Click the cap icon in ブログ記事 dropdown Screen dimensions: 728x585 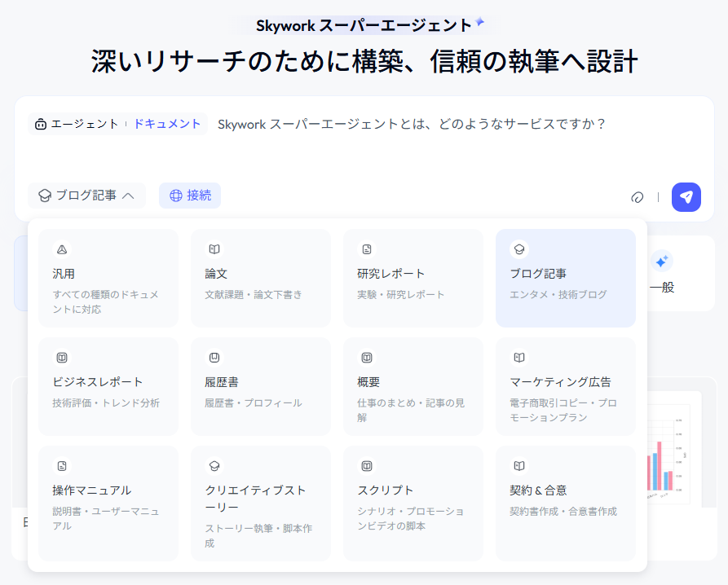point(45,196)
